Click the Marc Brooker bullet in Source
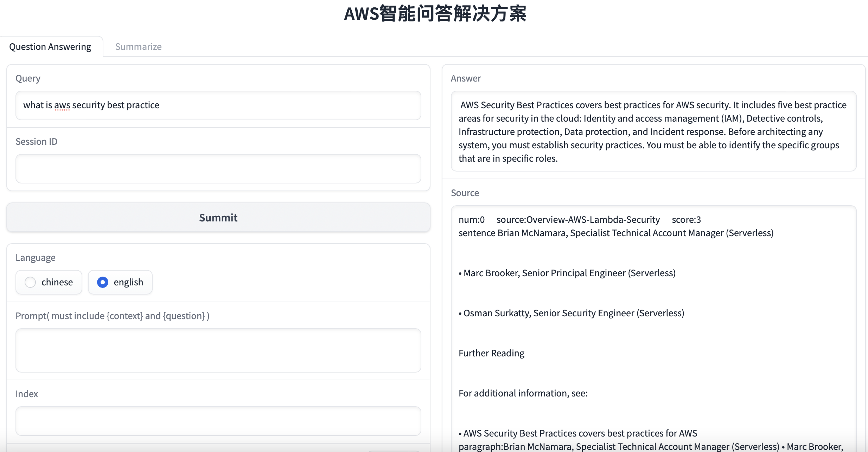This screenshot has width=868, height=452. pyautogui.click(x=567, y=273)
